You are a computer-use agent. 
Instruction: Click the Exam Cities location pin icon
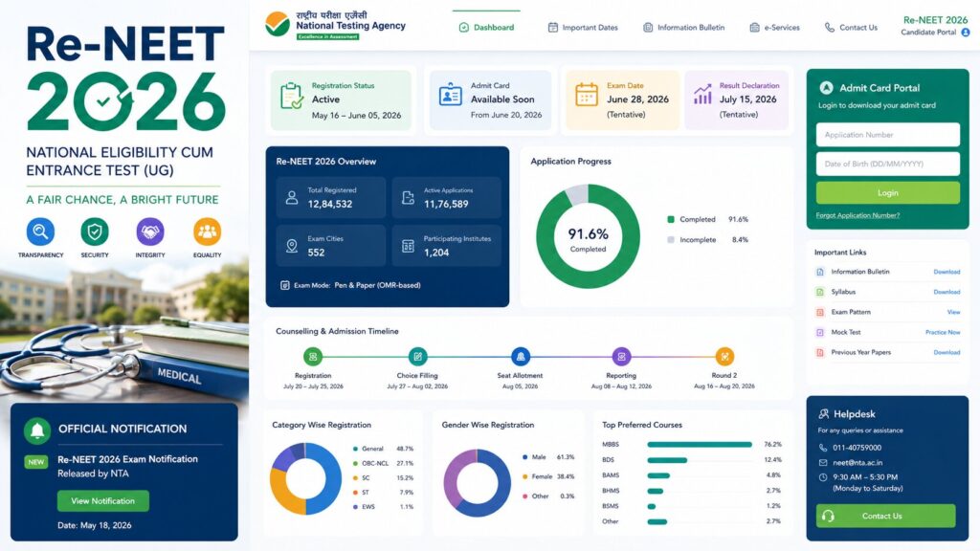[x=291, y=246]
